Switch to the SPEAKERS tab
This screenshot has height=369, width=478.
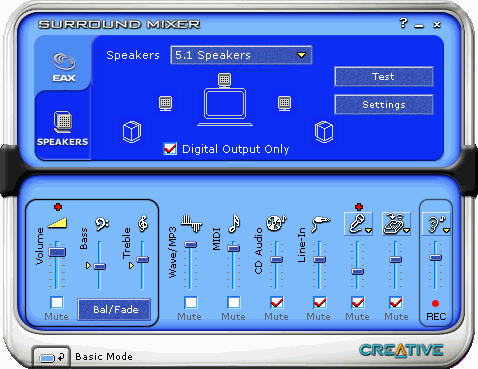[63, 128]
